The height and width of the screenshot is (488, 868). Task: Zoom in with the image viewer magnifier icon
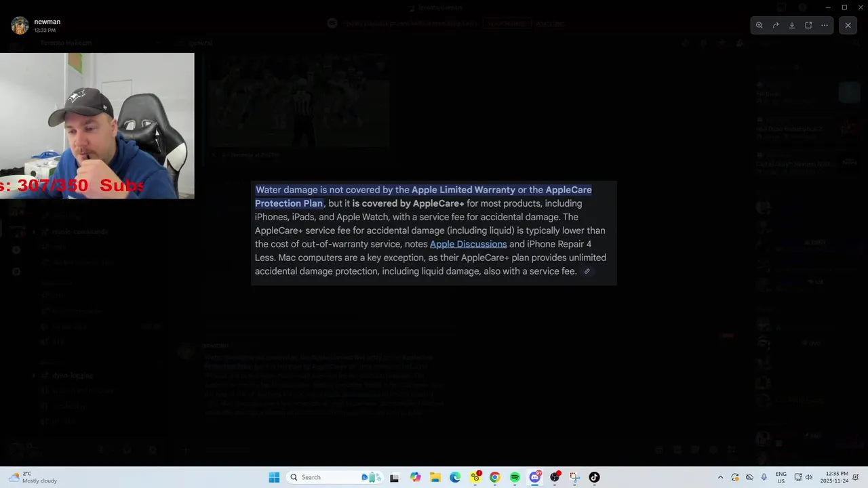pyautogui.click(x=759, y=25)
